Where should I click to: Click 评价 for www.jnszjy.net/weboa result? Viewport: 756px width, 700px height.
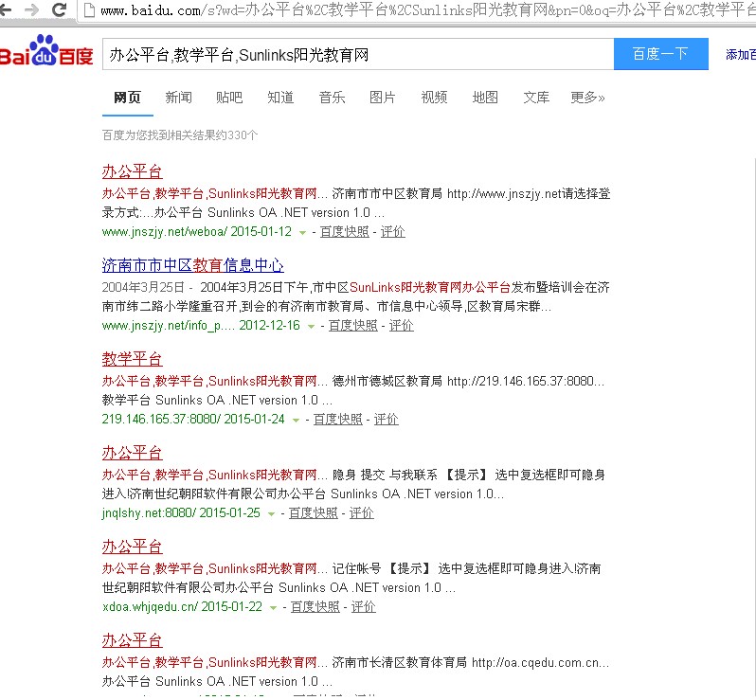click(393, 232)
